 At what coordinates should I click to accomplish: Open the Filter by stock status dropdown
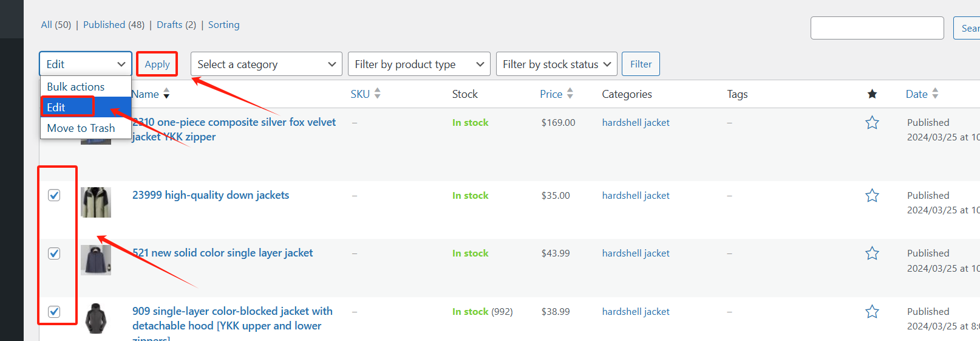(556, 64)
